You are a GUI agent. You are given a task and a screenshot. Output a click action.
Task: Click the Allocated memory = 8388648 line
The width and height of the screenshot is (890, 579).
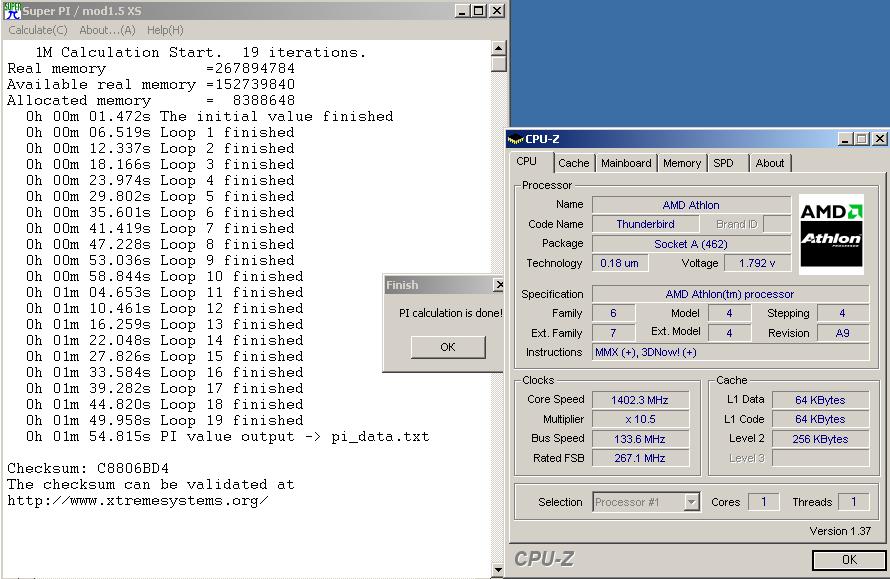[x=151, y=100]
